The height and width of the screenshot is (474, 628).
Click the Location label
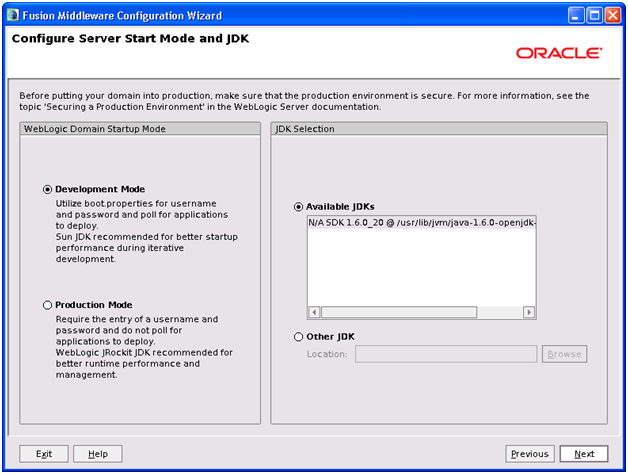point(327,354)
